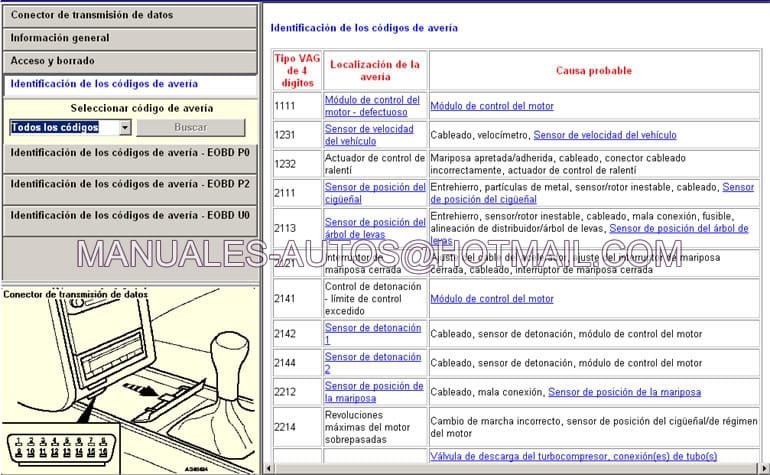Open 'Sensor de posición del cigüeñal' link in Localización column
This screenshot has width=770, height=475.
(x=375, y=194)
